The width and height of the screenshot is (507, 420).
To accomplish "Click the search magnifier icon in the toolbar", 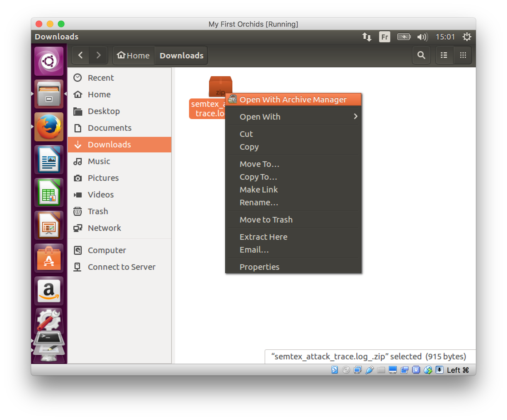I will pos(421,55).
